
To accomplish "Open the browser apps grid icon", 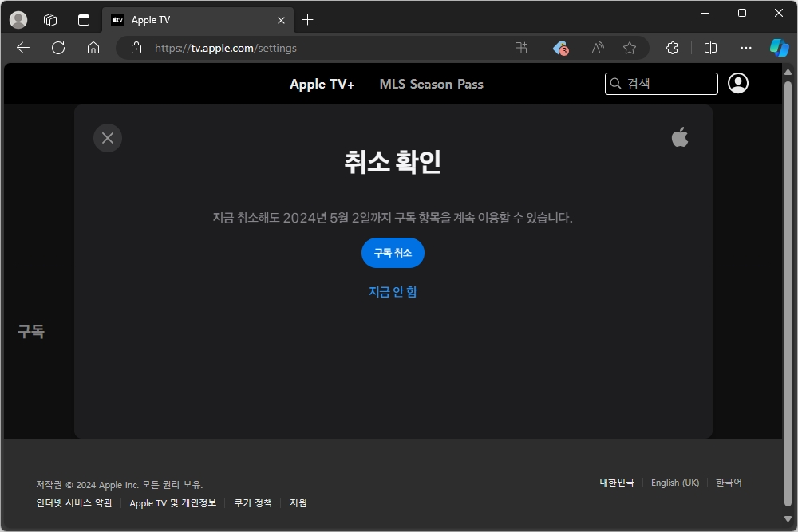I will (520, 48).
